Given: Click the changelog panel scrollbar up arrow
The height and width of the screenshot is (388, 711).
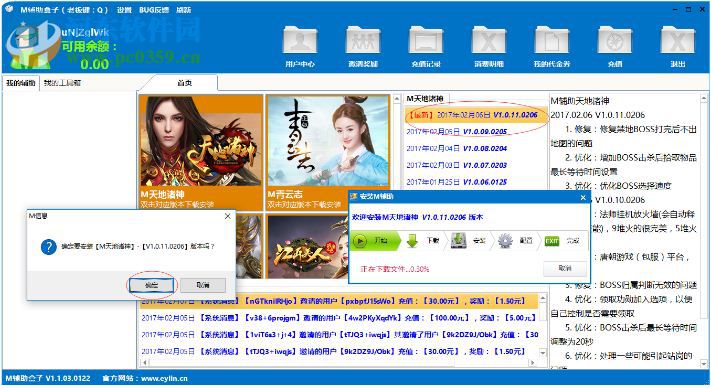Looking at the screenshot, I should (704, 98).
